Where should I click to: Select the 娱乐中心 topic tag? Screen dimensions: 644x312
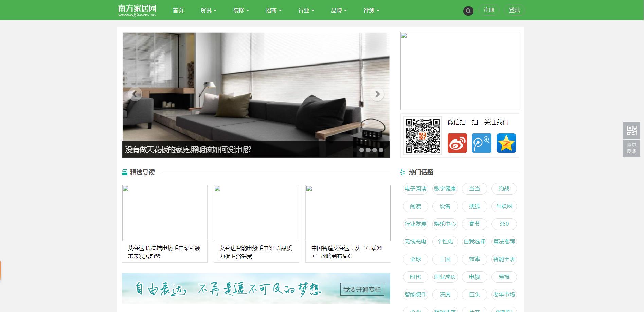click(x=445, y=224)
